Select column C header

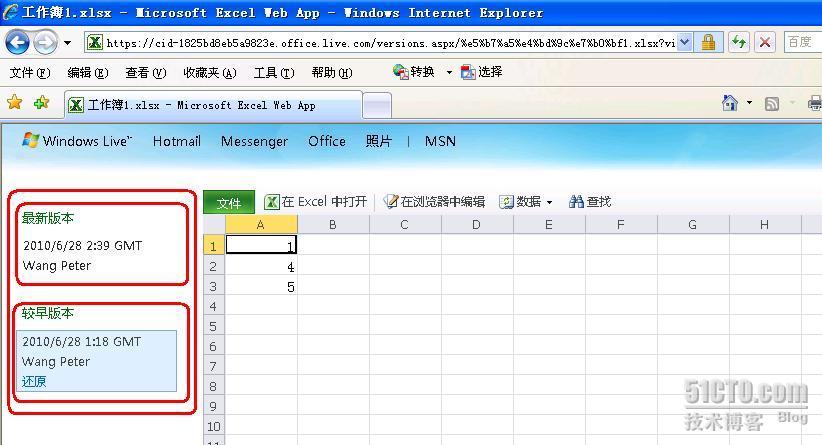tap(405, 225)
